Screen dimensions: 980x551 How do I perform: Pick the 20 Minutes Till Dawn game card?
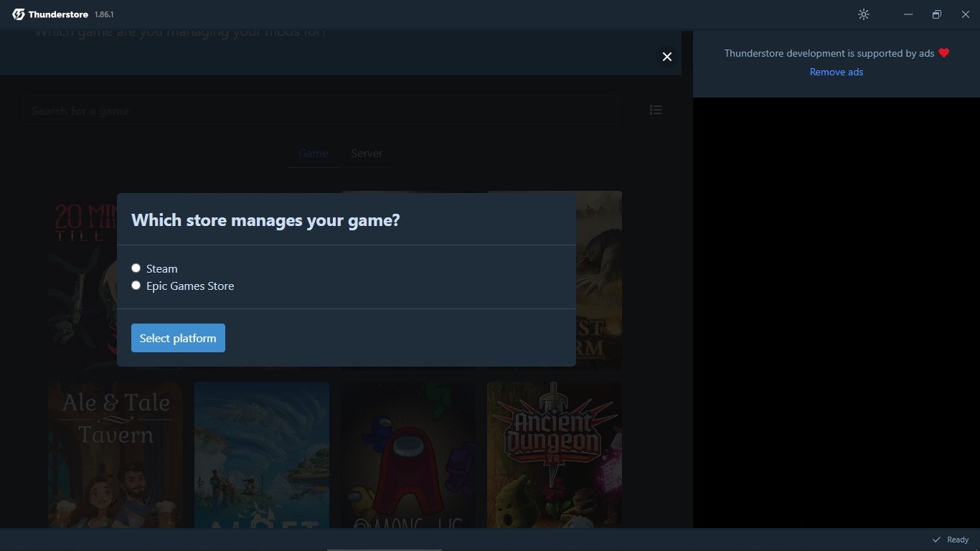point(83,280)
